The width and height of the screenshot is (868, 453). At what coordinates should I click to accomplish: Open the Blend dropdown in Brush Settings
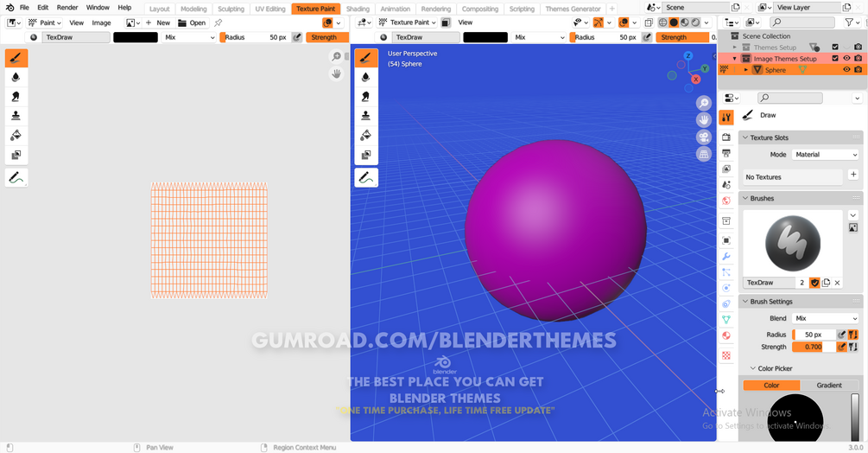825,318
